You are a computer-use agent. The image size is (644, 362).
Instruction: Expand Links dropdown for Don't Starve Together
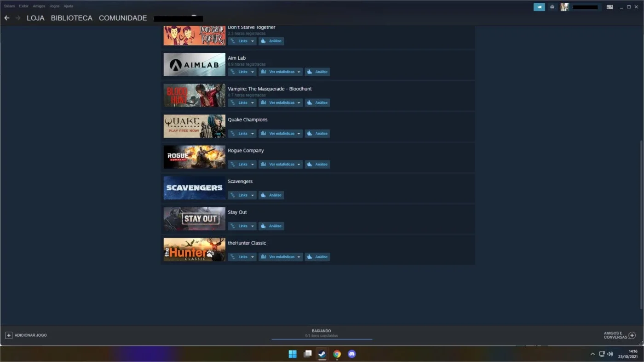tap(242, 41)
